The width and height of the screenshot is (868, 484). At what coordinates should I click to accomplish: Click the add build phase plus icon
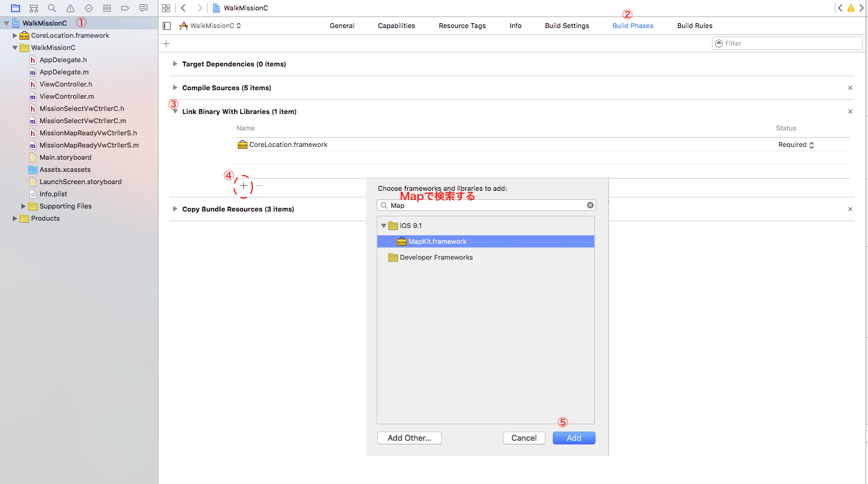click(x=166, y=43)
